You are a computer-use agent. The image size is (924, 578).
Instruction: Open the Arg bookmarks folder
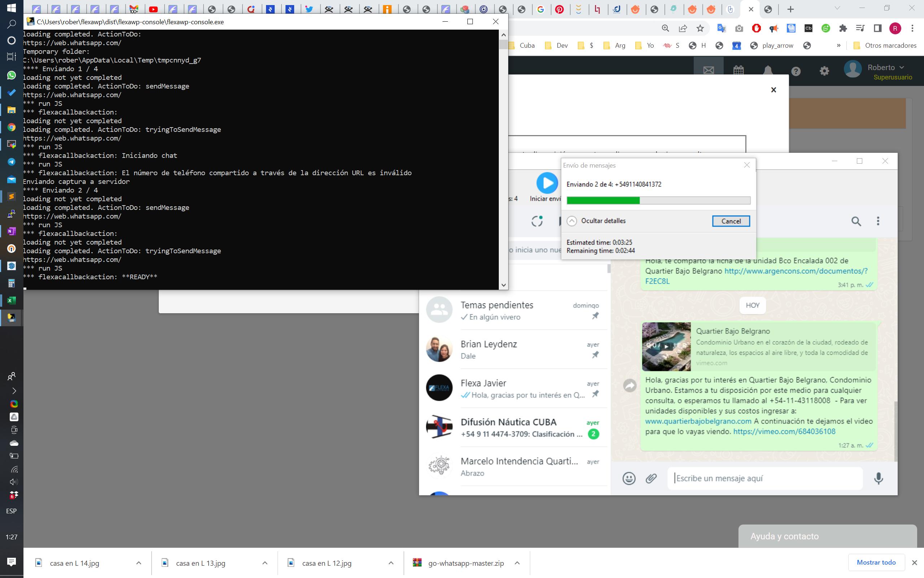(614, 46)
